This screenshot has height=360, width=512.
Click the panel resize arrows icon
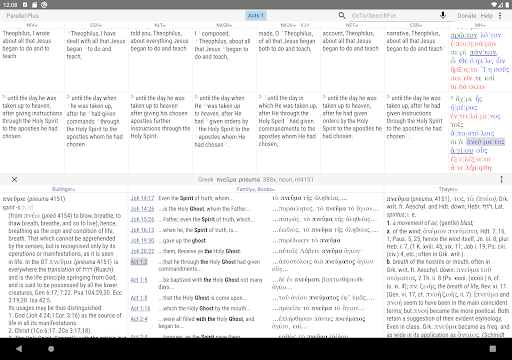501,179
